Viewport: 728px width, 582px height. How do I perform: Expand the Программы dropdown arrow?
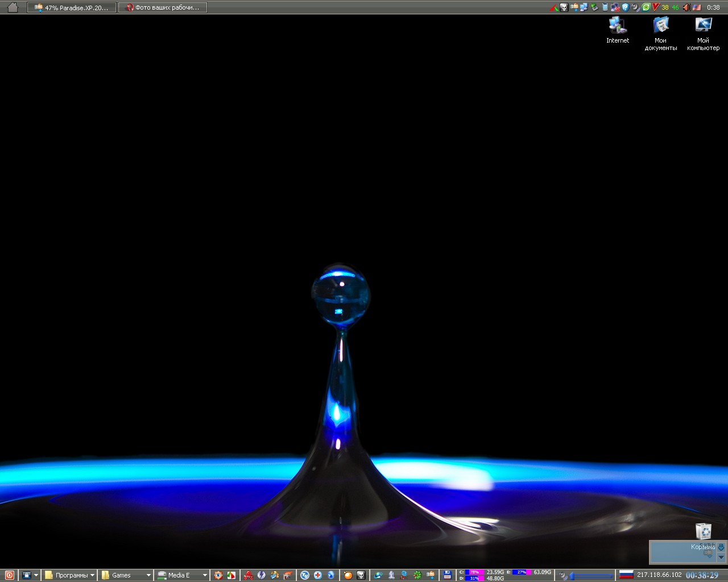coord(92,575)
